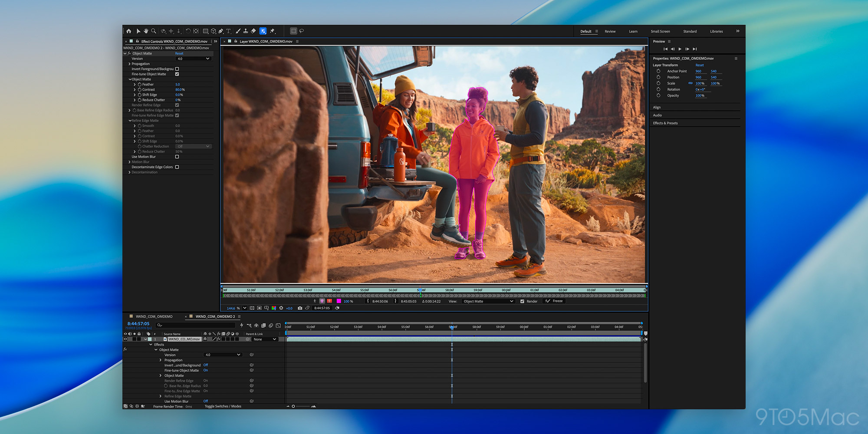Open the Effects & Presets panel
The image size is (868, 434).
click(665, 123)
